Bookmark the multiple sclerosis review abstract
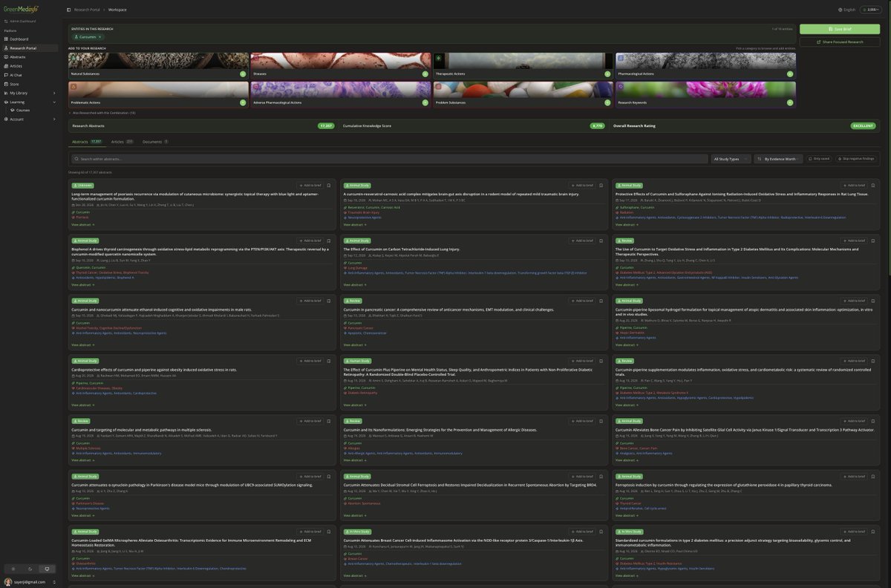This screenshot has width=891, height=588. pyautogui.click(x=329, y=421)
